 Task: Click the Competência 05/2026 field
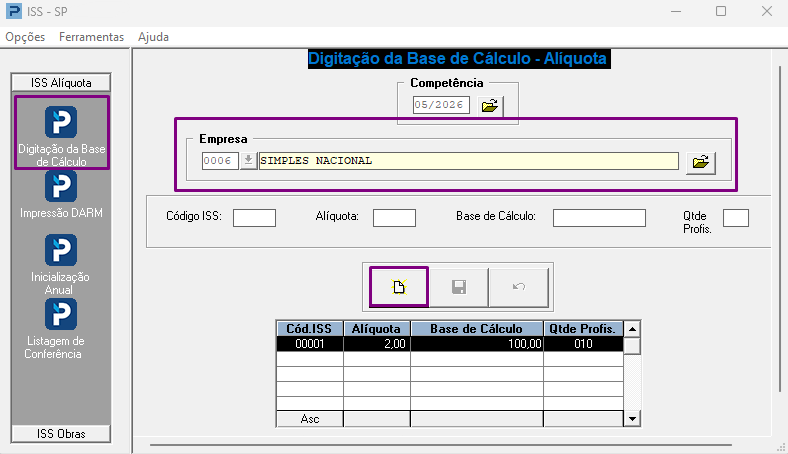(441, 105)
